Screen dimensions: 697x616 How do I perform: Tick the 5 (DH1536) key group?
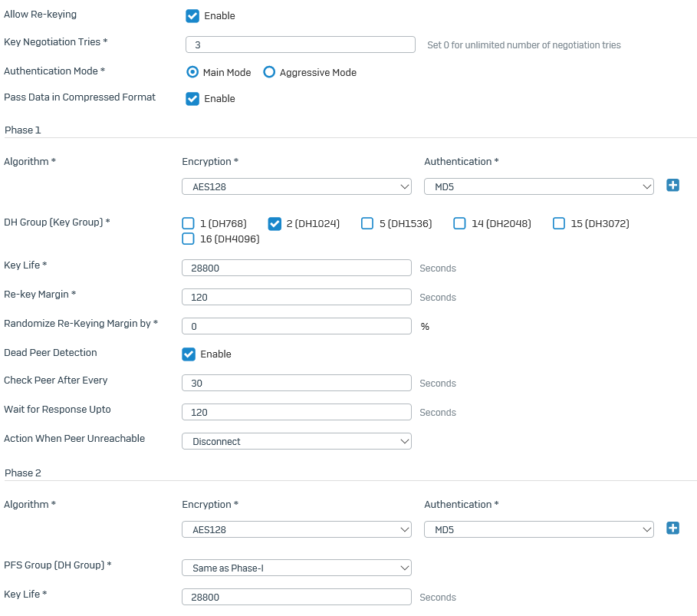(367, 223)
